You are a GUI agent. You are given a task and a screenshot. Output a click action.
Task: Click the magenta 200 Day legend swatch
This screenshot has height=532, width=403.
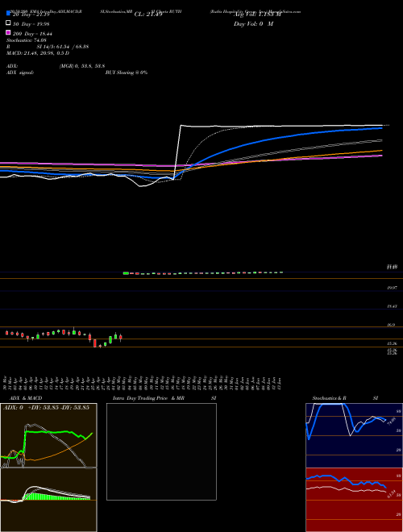[x=9, y=32]
